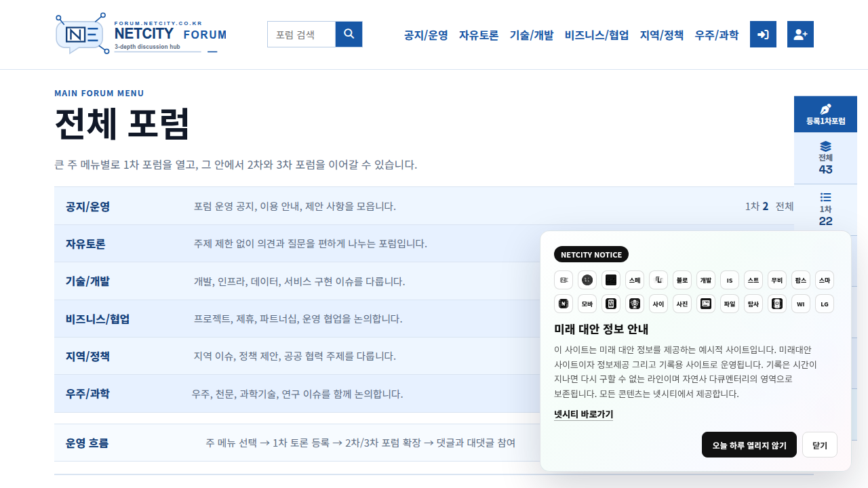Click the 전체 포럼 page heading
This screenshot has width=868, height=488.
click(122, 124)
